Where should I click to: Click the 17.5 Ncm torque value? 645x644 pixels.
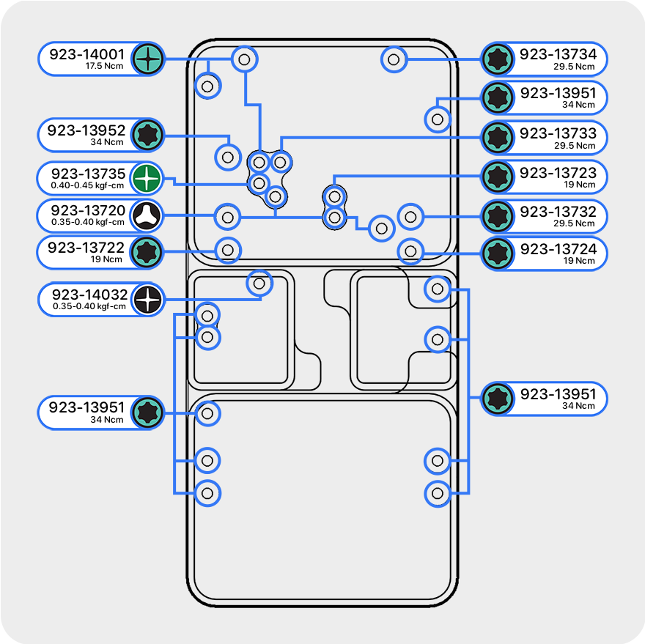click(x=103, y=66)
